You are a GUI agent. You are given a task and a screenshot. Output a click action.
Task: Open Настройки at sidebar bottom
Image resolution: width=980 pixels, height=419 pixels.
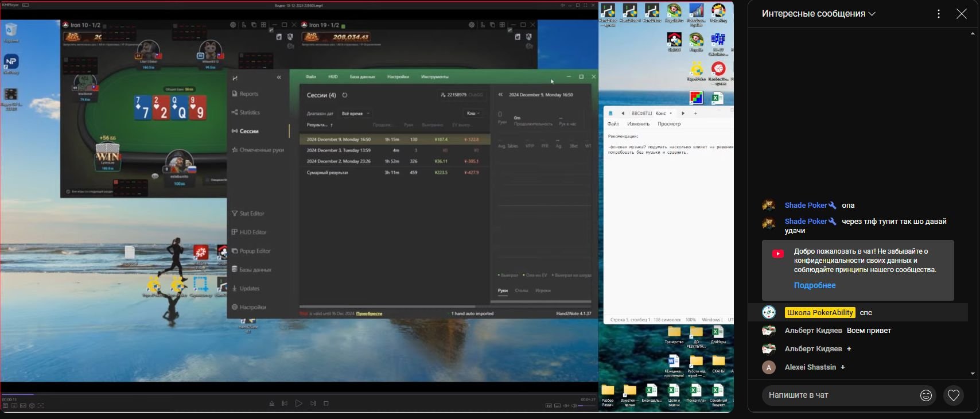pos(248,307)
